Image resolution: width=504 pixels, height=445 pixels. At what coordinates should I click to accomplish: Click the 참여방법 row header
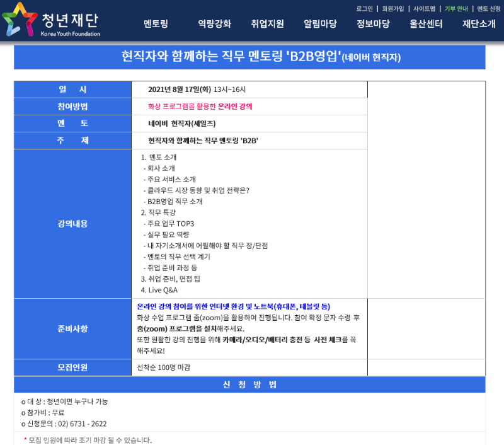[x=72, y=107]
